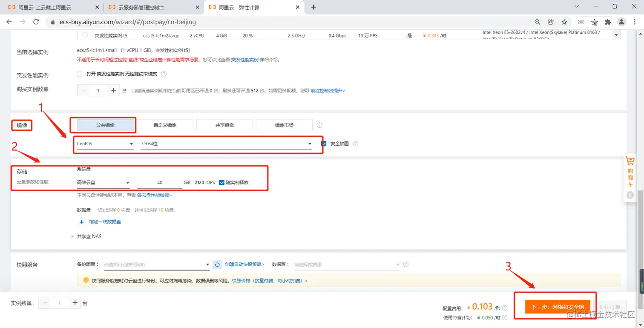Click the browser back arrow

tap(9, 22)
